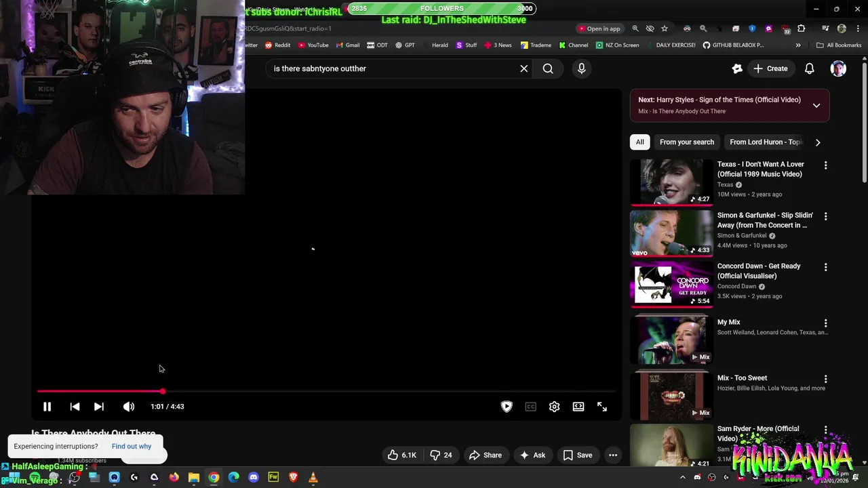Open the Create button on YouTube
This screenshot has width=868, height=488.
pos(770,68)
